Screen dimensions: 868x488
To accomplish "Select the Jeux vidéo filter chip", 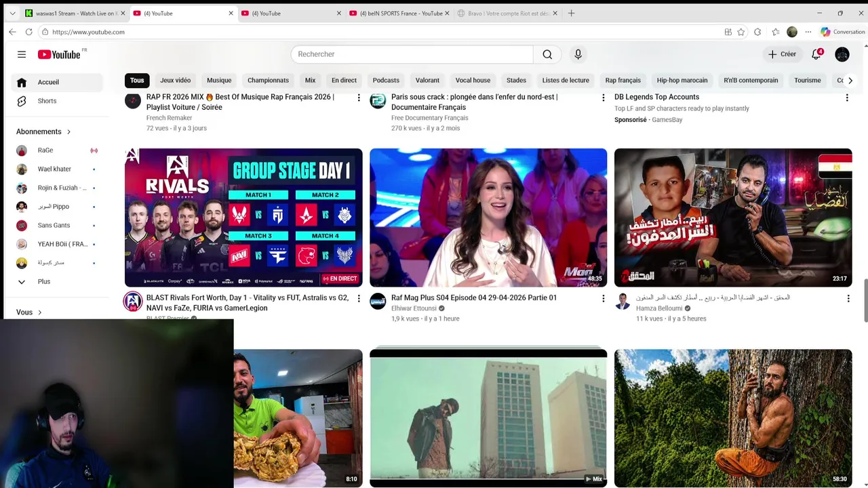I will (176, 81).
